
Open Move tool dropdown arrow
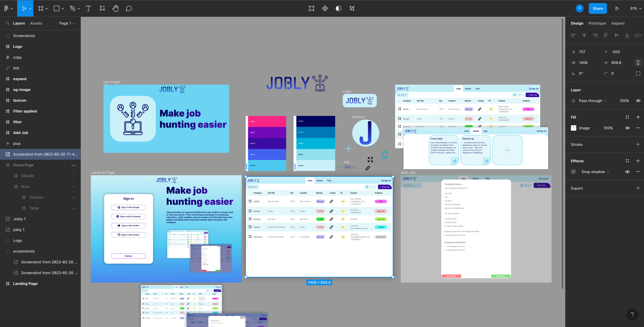point(30,9)
